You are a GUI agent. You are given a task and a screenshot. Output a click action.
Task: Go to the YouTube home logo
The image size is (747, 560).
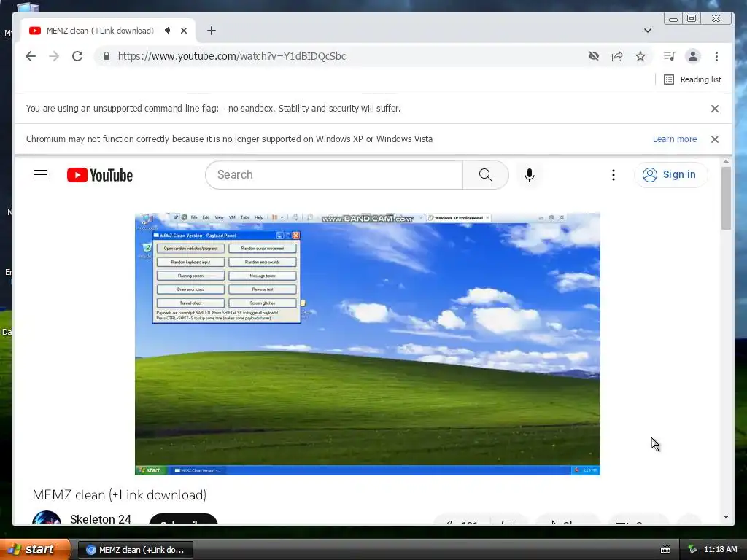point(99,175)
